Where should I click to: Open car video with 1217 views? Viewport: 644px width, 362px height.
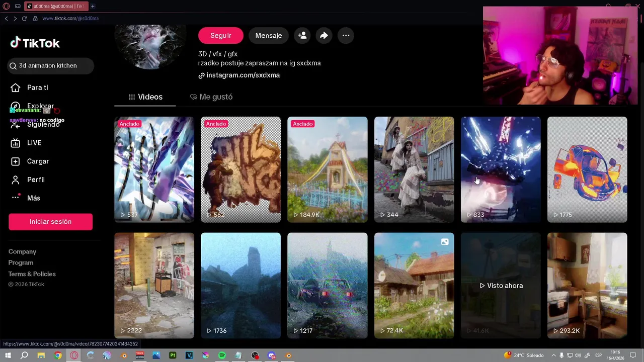point(328,285)
